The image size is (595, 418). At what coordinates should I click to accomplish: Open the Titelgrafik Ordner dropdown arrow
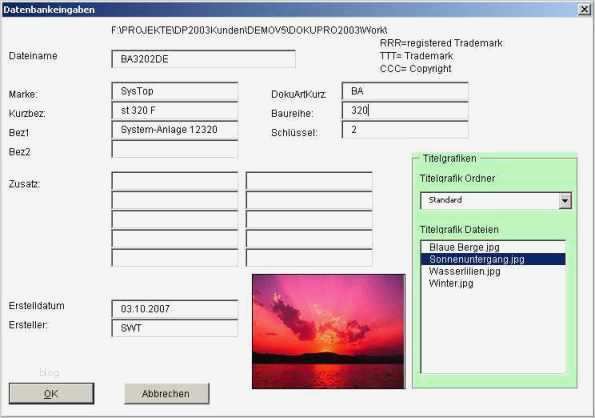pos(565,201)
